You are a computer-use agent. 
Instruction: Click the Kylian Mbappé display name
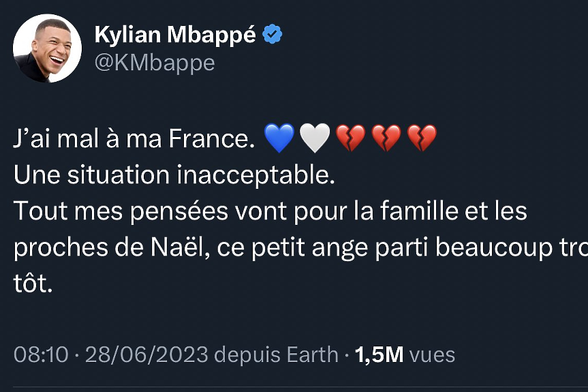pyautogui.click(x=174, y=33)
